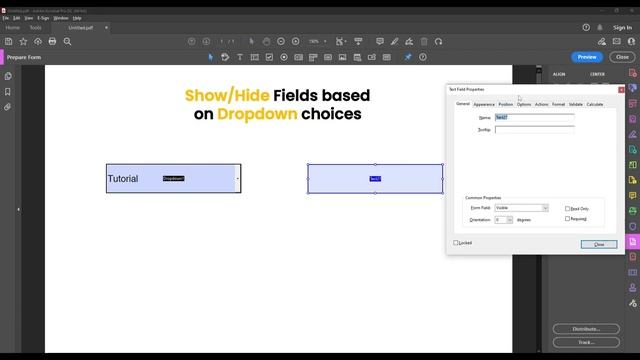Add a text field form tool
Image resolution: width=640 pixels, height=360 pixels.
click(255, 57)
